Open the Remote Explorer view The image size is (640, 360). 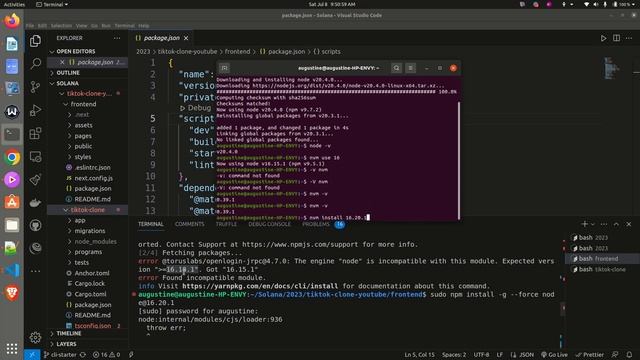(36, 157)
